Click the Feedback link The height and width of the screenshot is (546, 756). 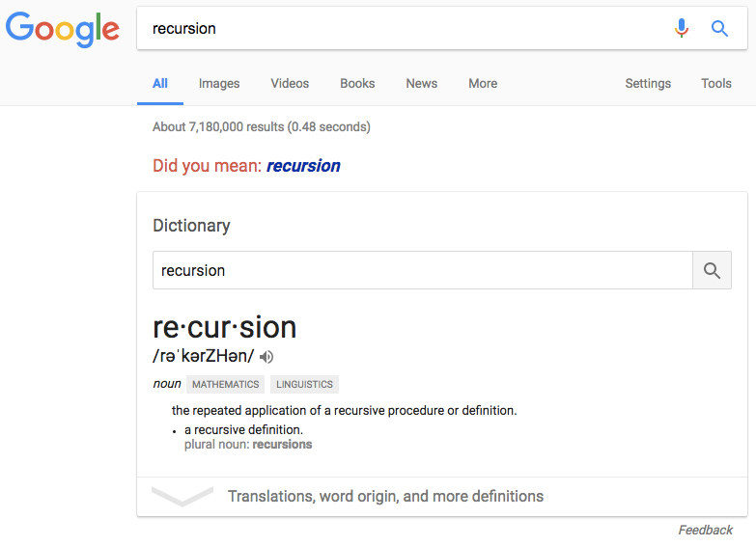pos(705,531)
